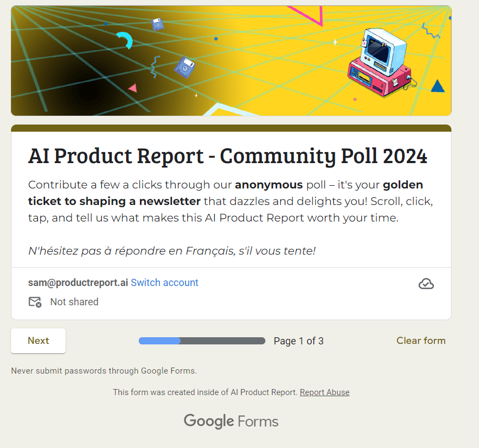Click the small floppy disk near top
The height and width of the screenshot is (448, 479).
click(x=157, y=24)
